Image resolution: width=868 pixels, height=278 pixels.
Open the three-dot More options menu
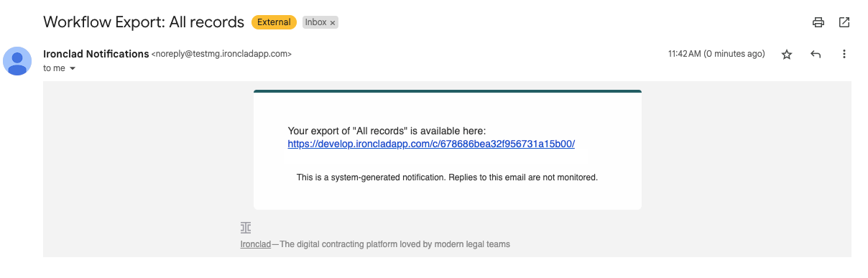click(844, 54)
